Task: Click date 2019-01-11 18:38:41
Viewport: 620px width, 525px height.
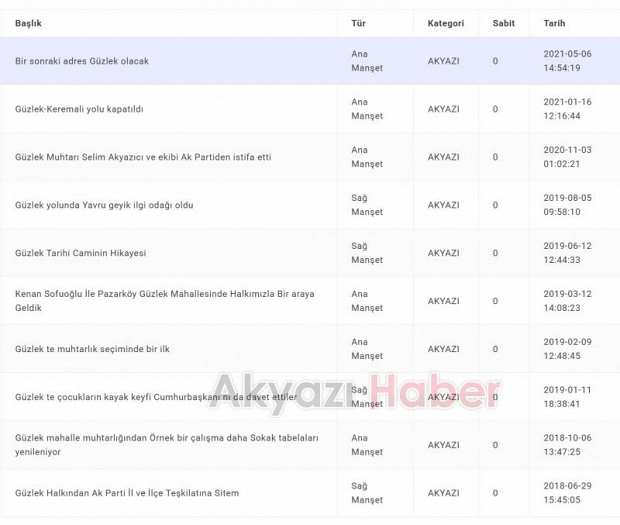Action: pos(567,397)
